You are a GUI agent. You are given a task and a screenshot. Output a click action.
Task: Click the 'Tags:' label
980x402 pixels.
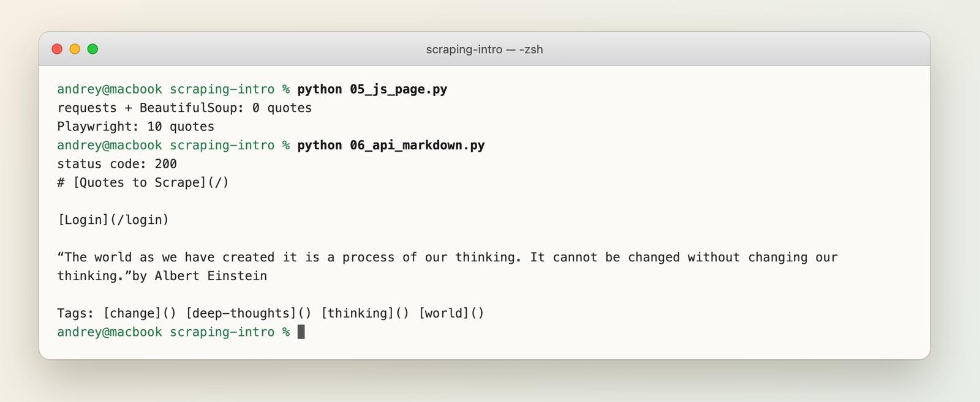(76, 313)
